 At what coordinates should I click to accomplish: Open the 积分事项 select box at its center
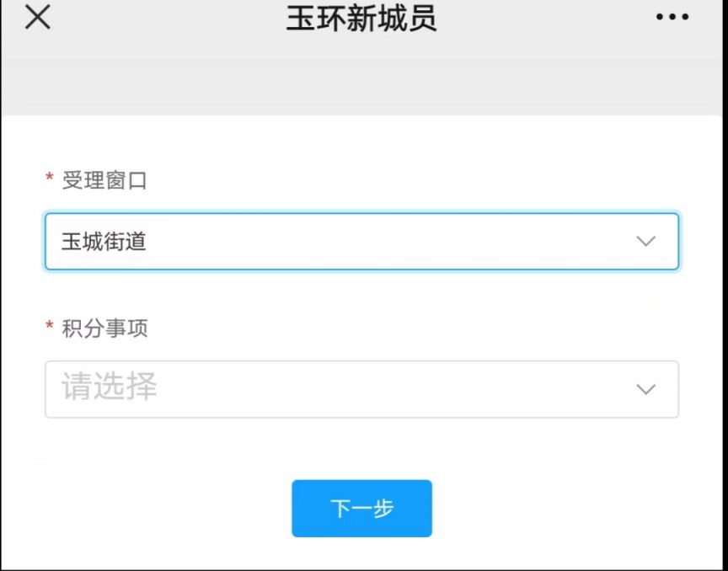point(361,389)
